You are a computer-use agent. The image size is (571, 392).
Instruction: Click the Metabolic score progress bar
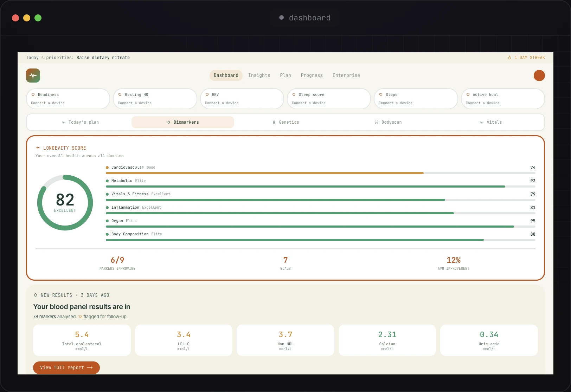tap(321, 187)
